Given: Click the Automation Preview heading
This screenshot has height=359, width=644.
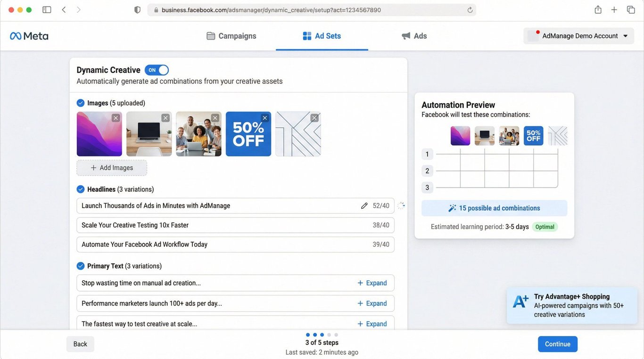Looking at the screenshot, I should coord(458,105).
